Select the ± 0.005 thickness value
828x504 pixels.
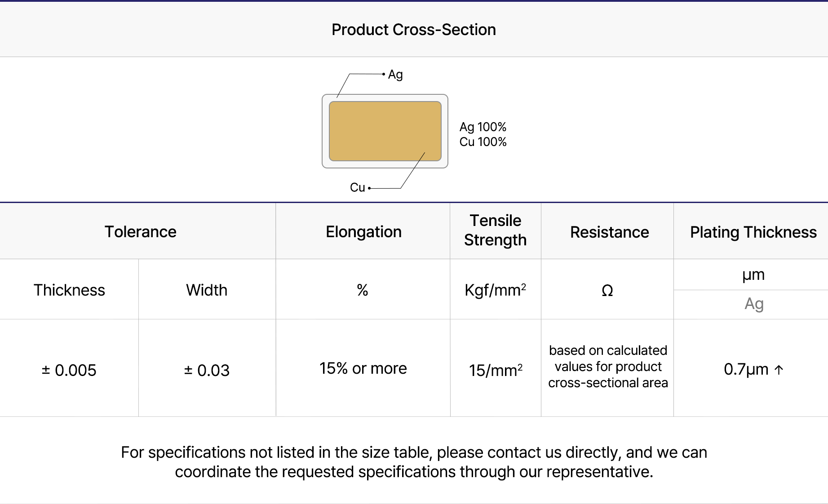[69, 370]
